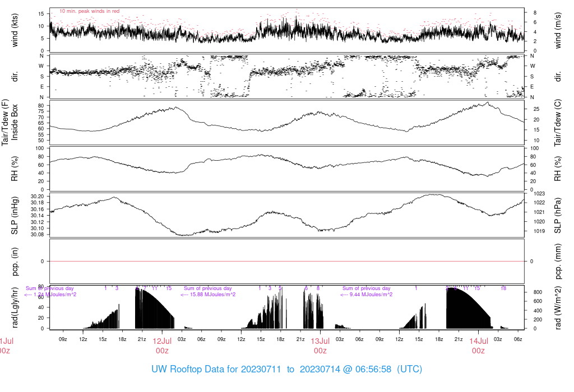Click the '18' hour label above last radiation day

[503, 288]
